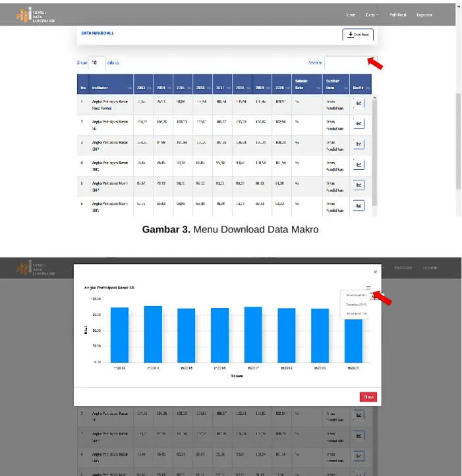The height and width of the screenshot is (476, 462).
Task: Open Grafik icon for Partisipasi Murni SMA row
Action: [359, 205]
